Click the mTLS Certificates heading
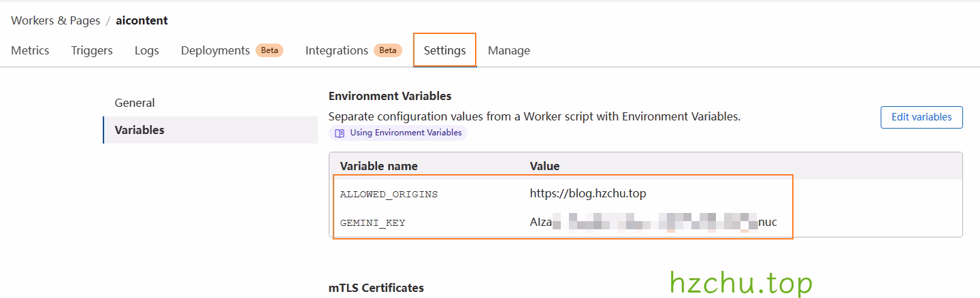The width and height of the screenshot is (980, 298). click(x=376, y=288)
